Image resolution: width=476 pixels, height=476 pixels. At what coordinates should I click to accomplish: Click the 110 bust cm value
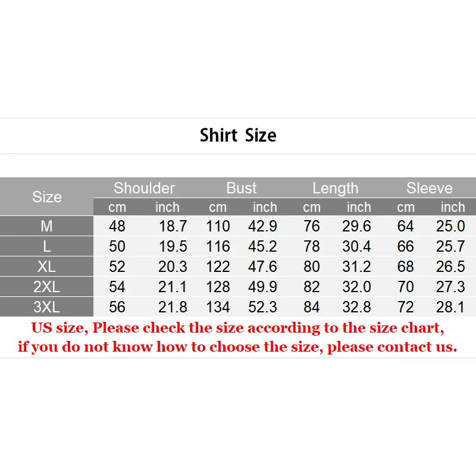click(x=218, y=226)
